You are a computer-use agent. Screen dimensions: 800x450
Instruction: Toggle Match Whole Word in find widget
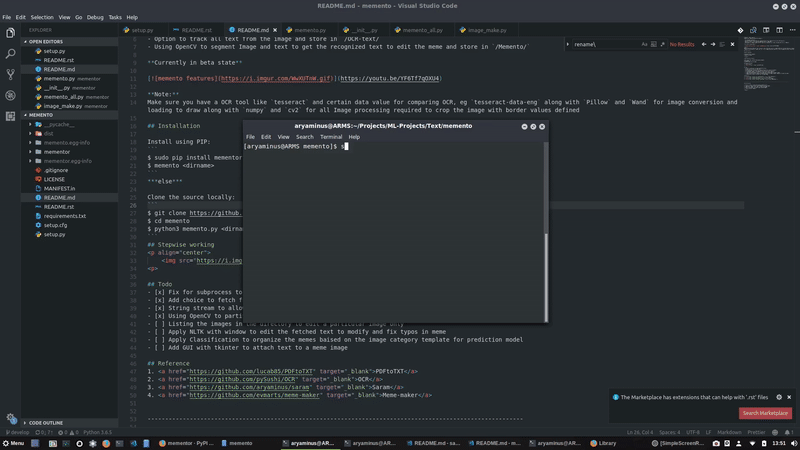tap(654, 44)
